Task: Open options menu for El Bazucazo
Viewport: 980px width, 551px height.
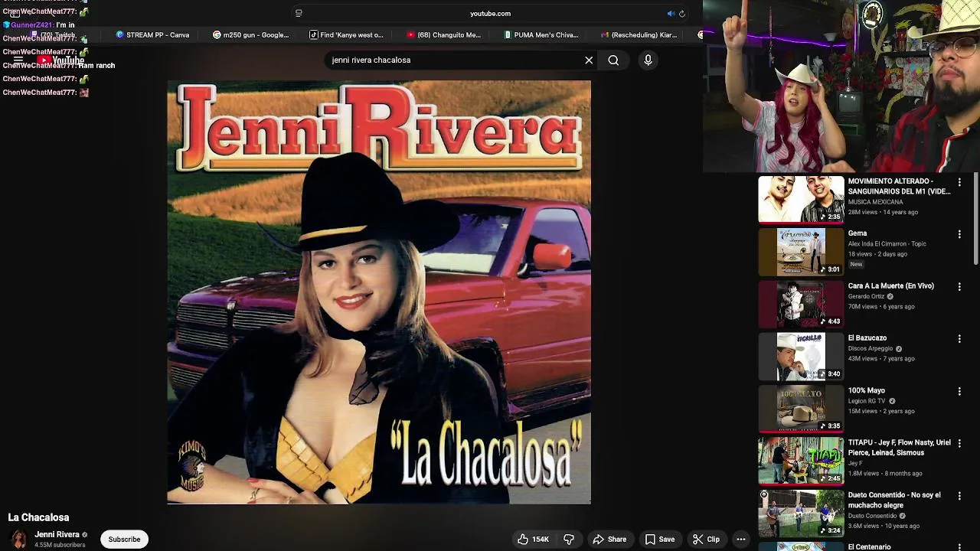Action: [959, 339]
